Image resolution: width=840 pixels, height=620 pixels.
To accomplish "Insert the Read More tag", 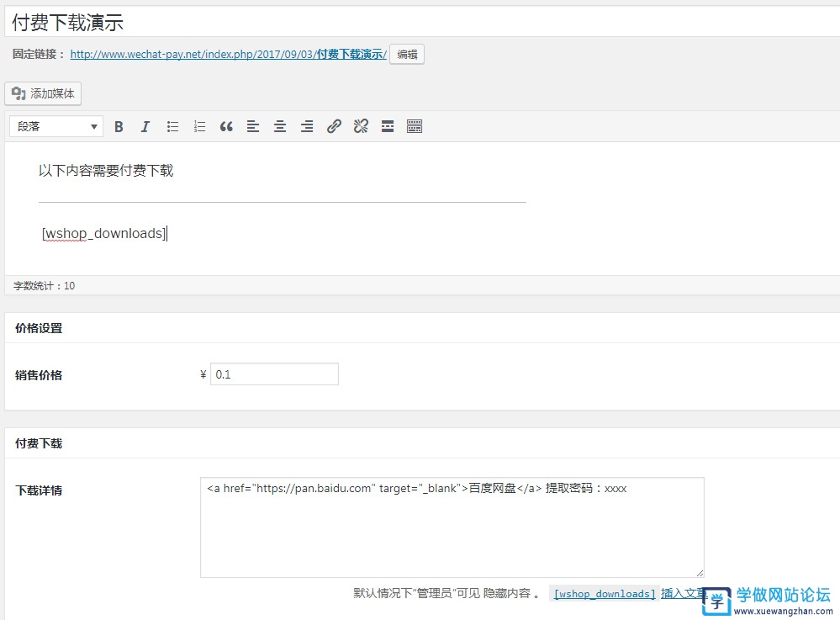I will (388, 126).
